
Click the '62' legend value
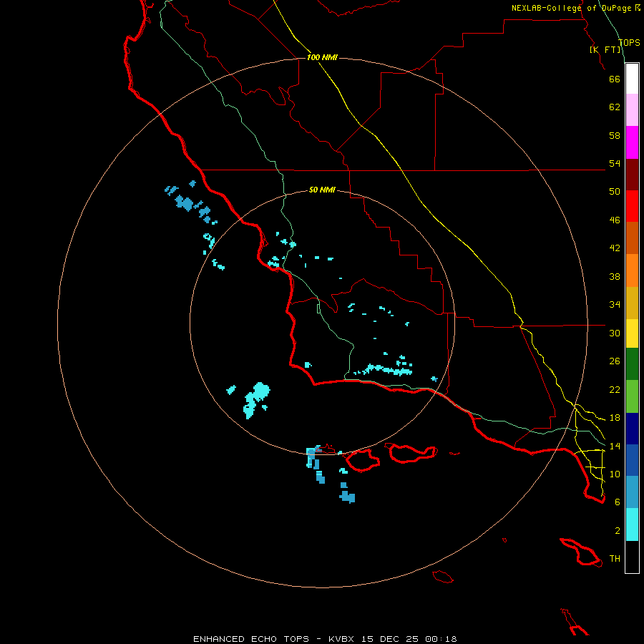[615, 107]
